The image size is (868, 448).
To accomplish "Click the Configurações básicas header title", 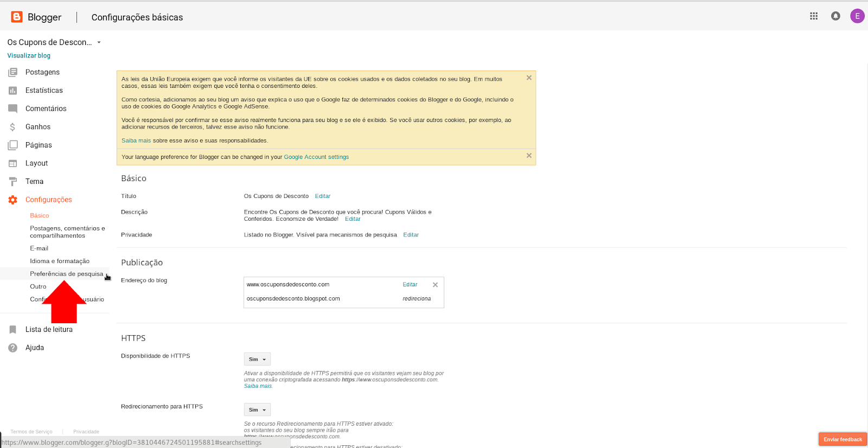I will pyautogui.click(x=137, y=17).
